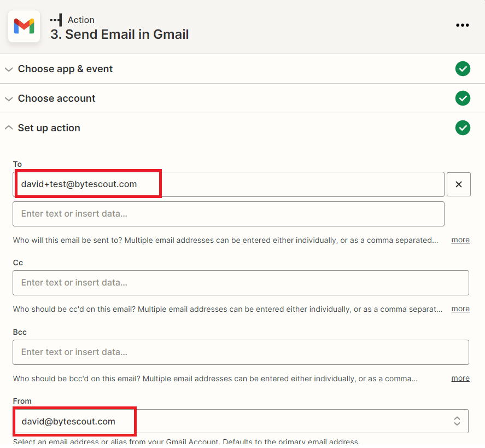Open the three-dot step options menu
Viewport: 485px width, 448px height.
pyautogui.click(x=463, y=25)
